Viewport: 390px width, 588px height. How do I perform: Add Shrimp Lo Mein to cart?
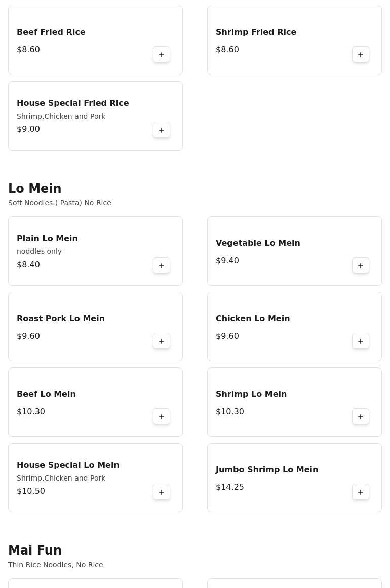[361, 417]
